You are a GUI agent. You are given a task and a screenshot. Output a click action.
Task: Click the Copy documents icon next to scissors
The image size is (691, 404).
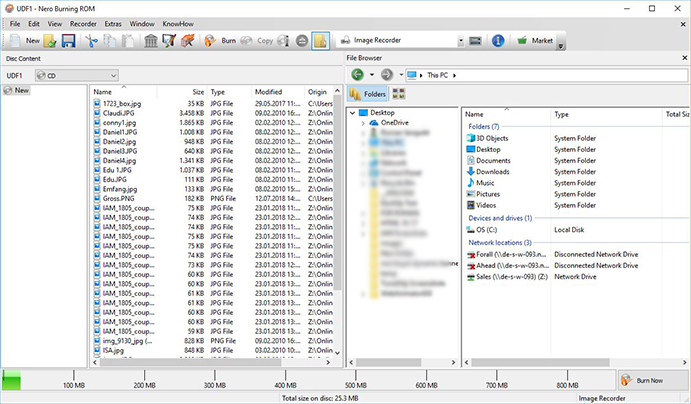109,41
